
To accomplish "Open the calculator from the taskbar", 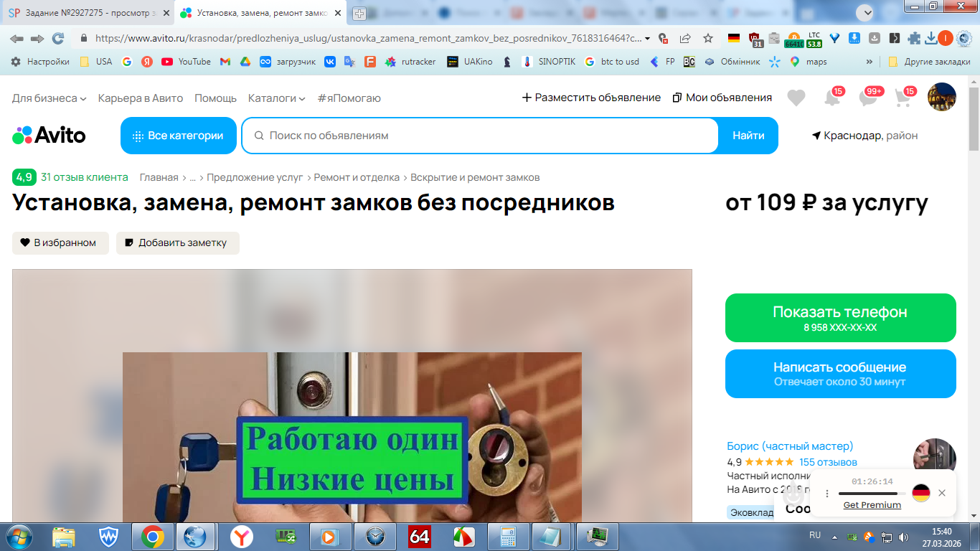I will [508, 536].
